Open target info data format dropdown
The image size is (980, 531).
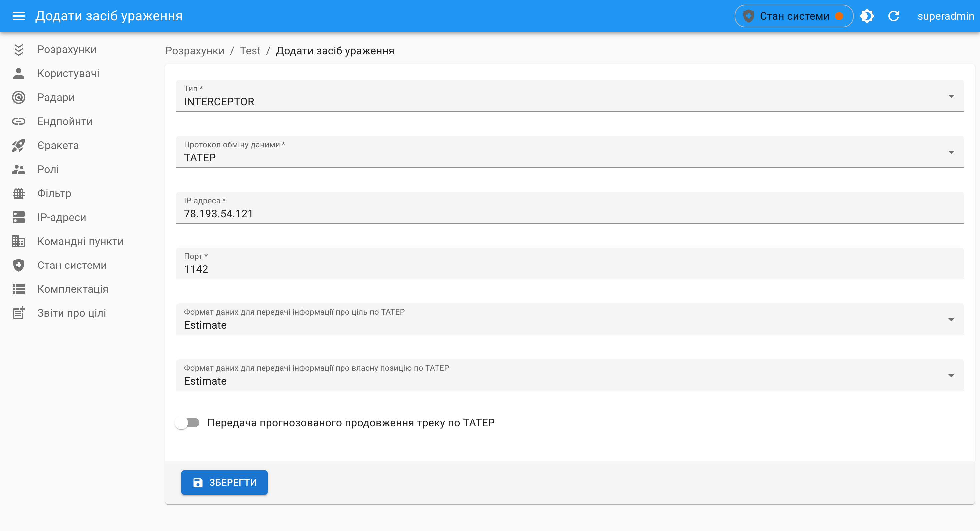(x=570, y=320)
